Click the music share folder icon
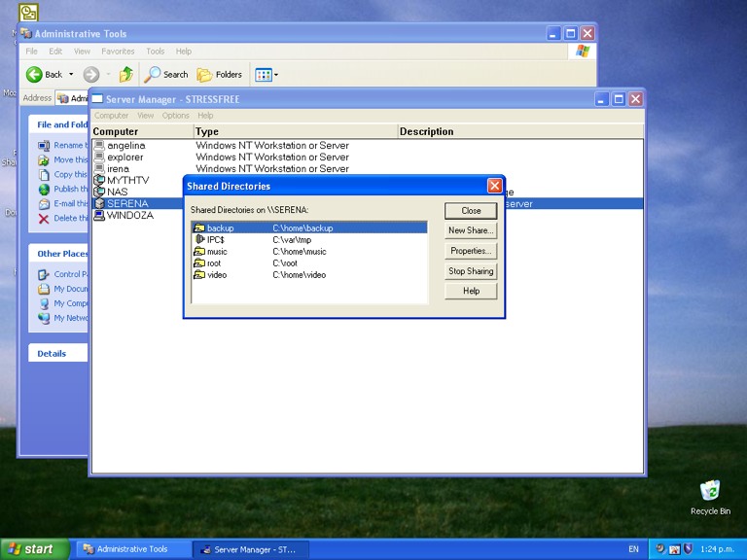The image size is (747, 560). tap(199, 252)
